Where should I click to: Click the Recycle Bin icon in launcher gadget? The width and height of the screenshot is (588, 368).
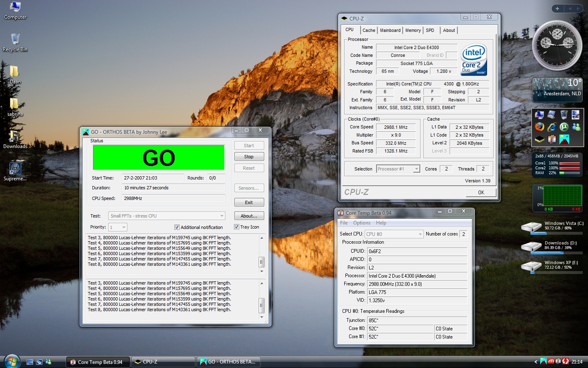[564, 115]
